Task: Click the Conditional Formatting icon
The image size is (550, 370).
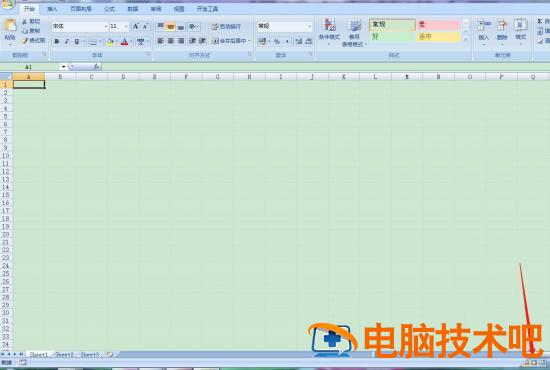Action: (x=329, y=25)
